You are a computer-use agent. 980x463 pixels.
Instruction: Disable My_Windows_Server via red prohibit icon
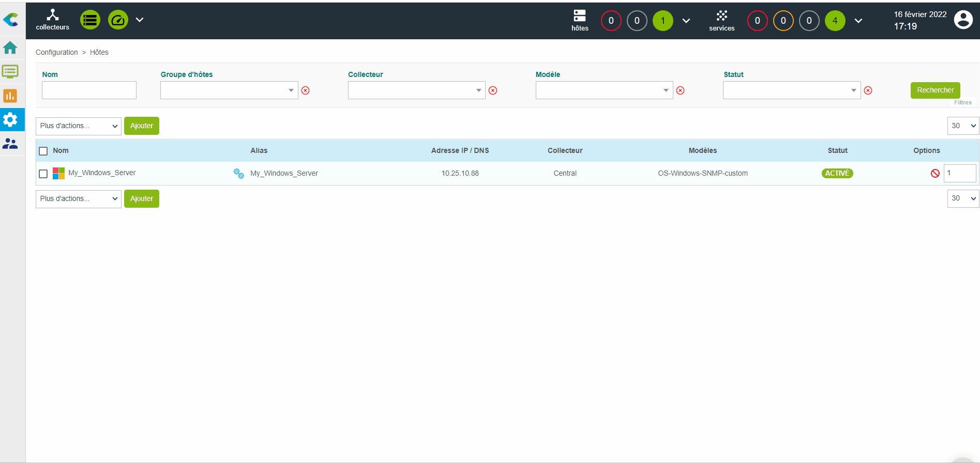[935, 174]
